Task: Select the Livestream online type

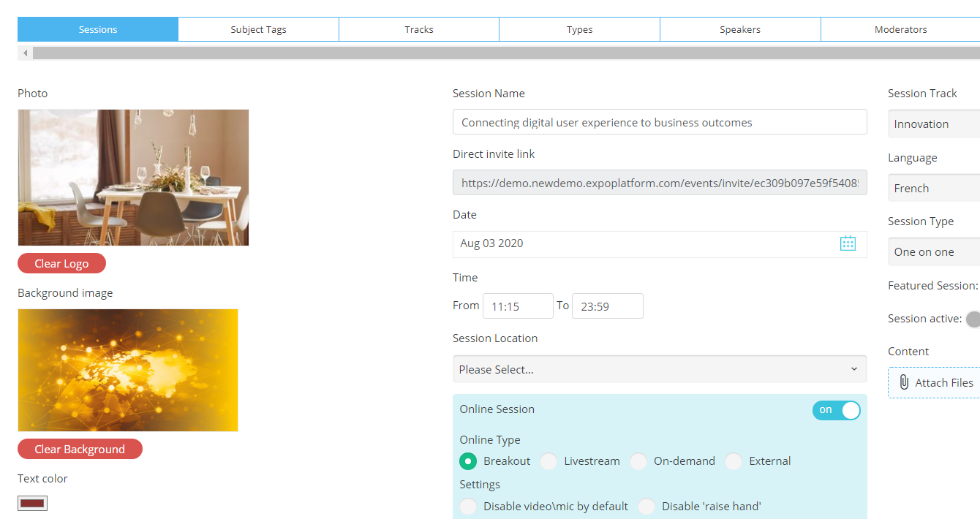Action: tap(549, 461)
